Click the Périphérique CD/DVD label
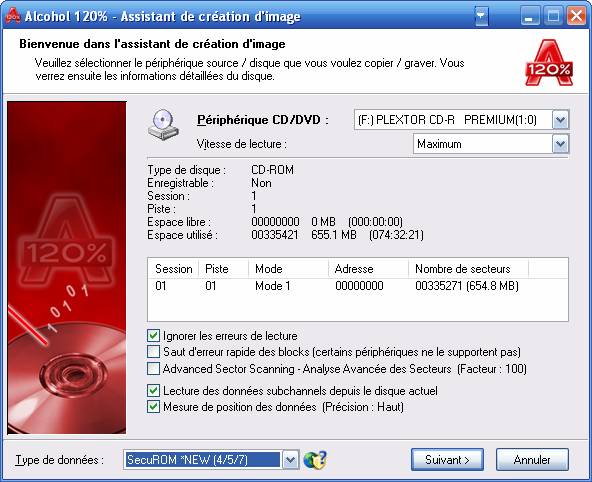592x482 pixels. (263, 120)
